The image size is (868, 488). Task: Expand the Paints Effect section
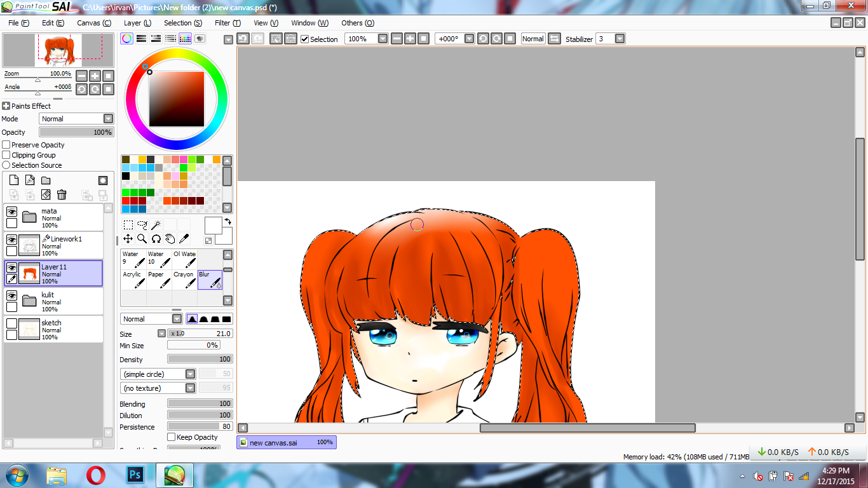coord(6,106)
